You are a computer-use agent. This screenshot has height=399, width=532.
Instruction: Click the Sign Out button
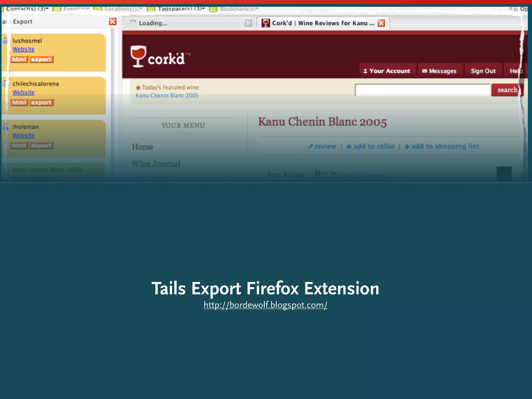[483, 71]
